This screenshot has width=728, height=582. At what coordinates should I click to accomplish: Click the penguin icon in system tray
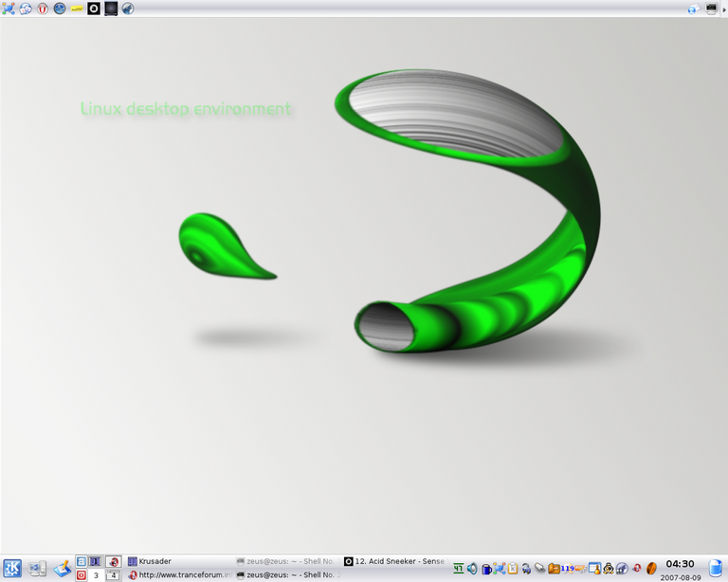click(x=608, y=569)
